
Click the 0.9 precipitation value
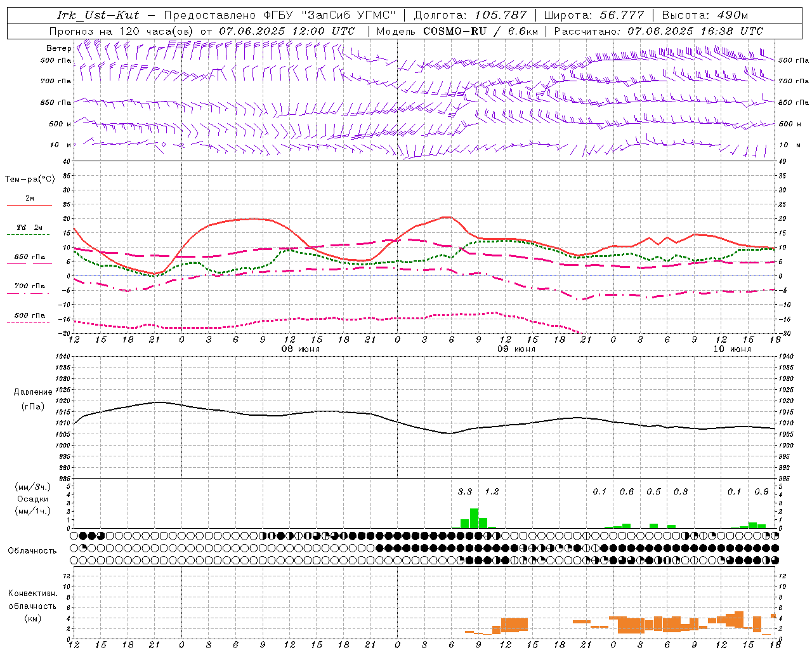coord(762,491)
